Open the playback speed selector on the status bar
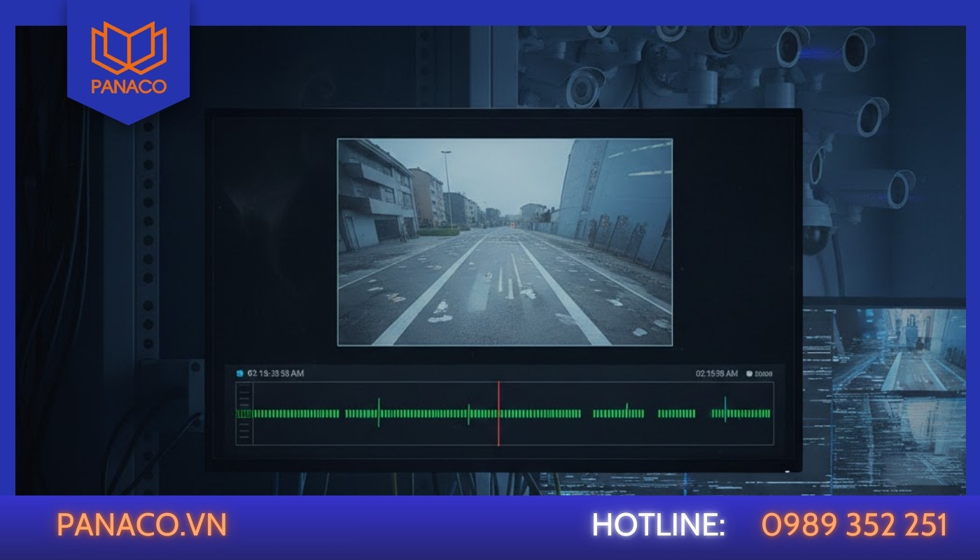Image resolution: width=980 pixels, height=560 pixels. point(750,373)
